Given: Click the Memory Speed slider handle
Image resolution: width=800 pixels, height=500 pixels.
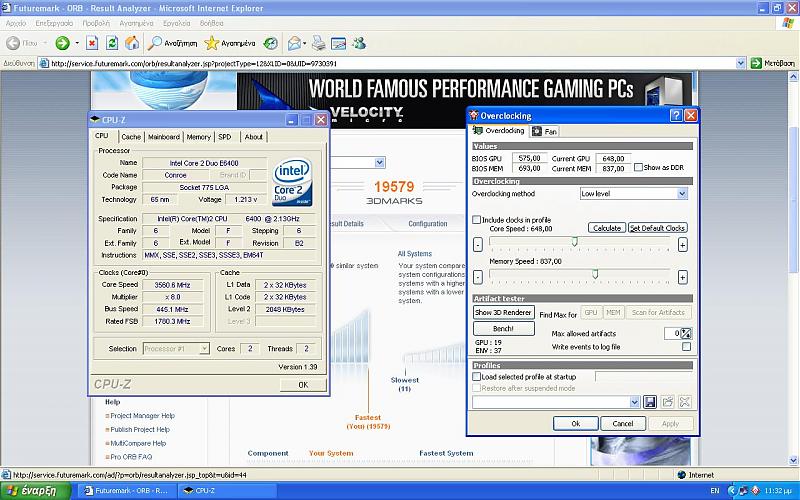Looking at the screenshot, I should pyautogui.click(x=595, y=274).
